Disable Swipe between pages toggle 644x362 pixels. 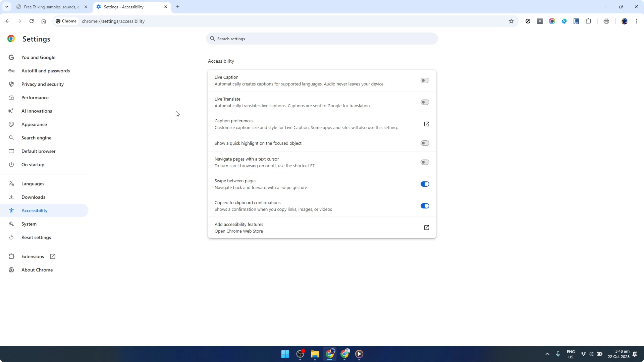425,184
